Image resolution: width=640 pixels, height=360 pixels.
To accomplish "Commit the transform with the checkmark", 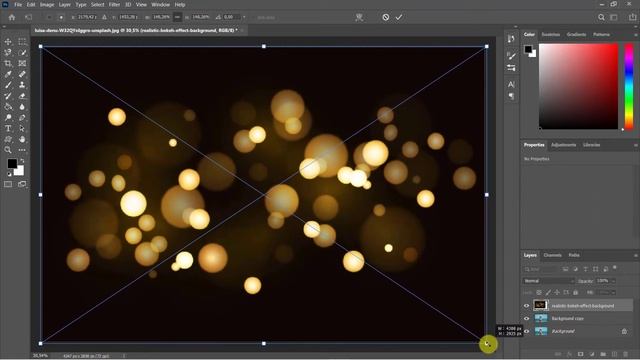I will pyautogui.click(x=399, y=17).
